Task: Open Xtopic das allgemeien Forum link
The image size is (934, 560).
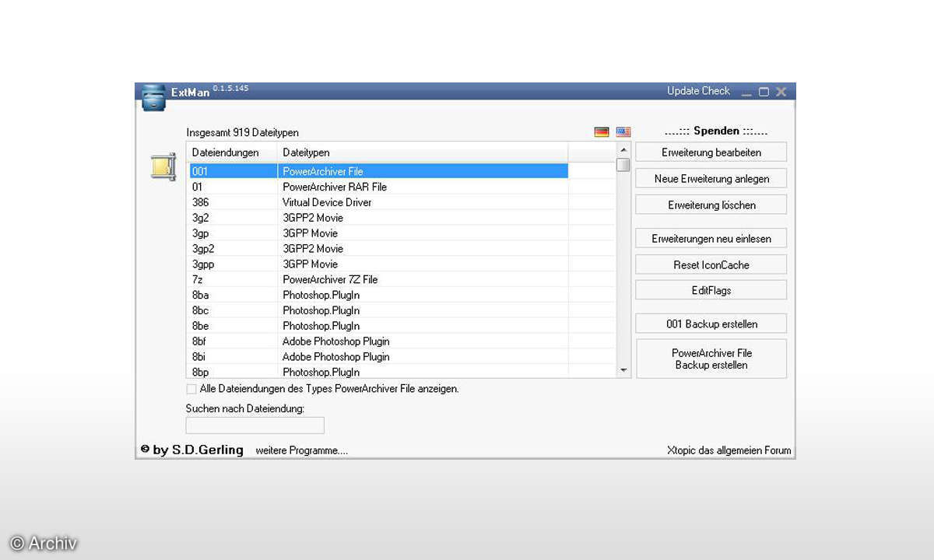Action: pos(729,450)
